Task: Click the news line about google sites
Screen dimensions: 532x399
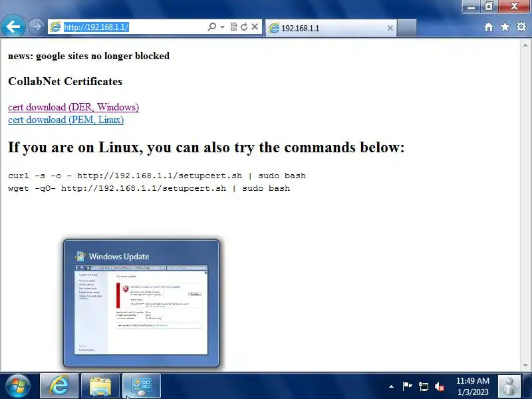Action: [89, 56]
